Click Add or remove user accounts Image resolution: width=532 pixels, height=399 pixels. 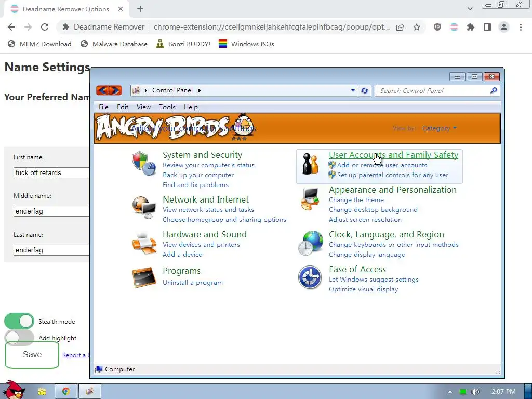tap(382, 165)
